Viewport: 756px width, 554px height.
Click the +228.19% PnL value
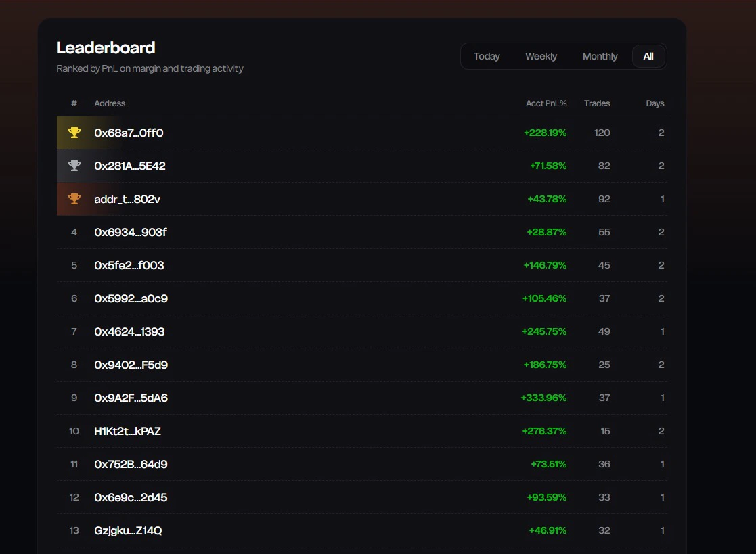tap(545, 133)
